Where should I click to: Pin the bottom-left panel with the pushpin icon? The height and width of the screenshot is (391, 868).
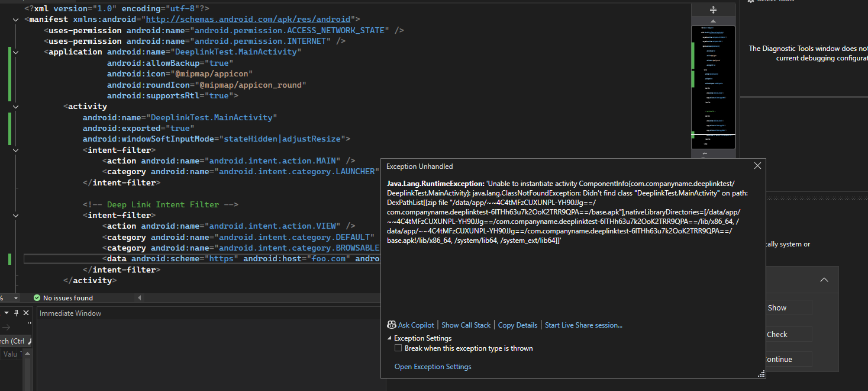pyautogui.click(x=17, y=313)
